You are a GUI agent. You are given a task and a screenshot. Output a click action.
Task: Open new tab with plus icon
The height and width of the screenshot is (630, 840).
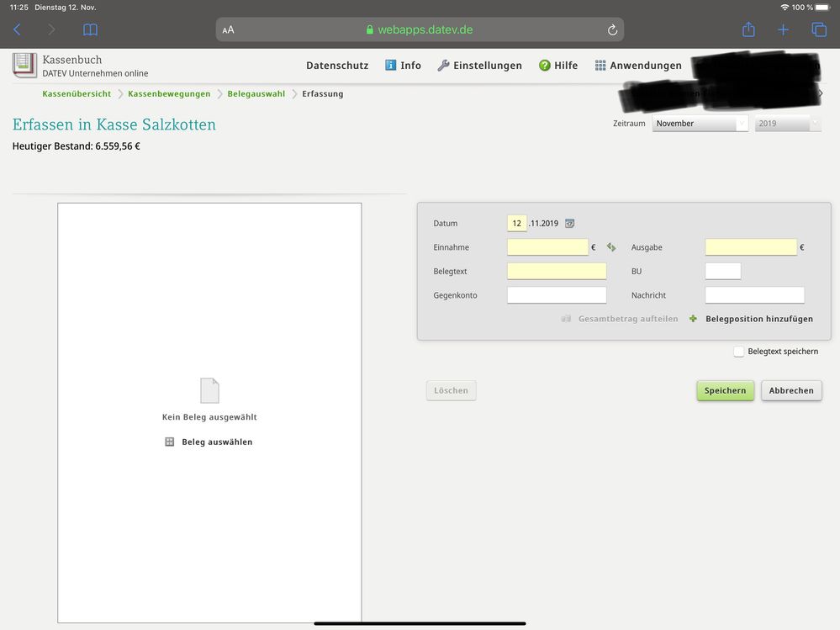coord(783,30)
